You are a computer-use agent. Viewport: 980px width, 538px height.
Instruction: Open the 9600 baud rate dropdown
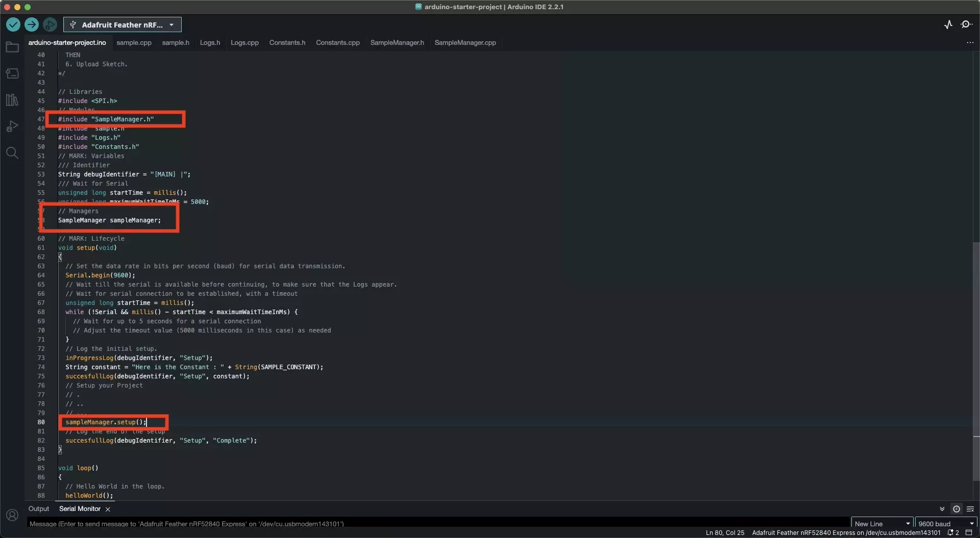945,523
